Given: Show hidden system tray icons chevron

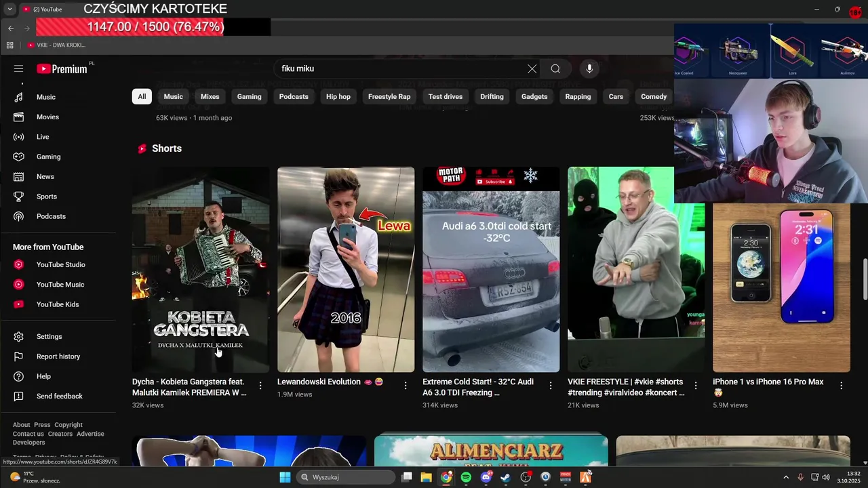Looking at the screenshot, I should 786,477.
